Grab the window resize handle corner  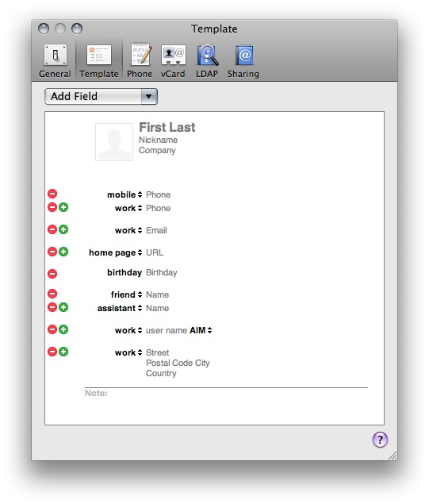393,456
